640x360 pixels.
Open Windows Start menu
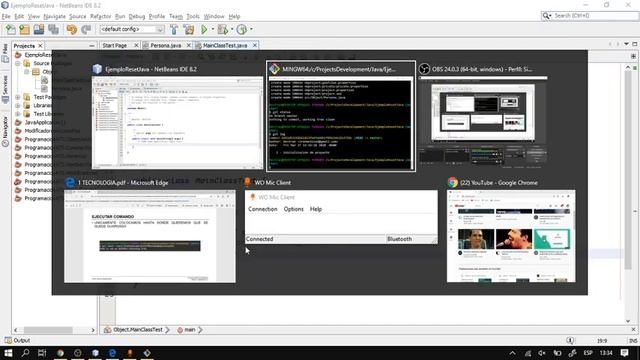pos(8,353)
